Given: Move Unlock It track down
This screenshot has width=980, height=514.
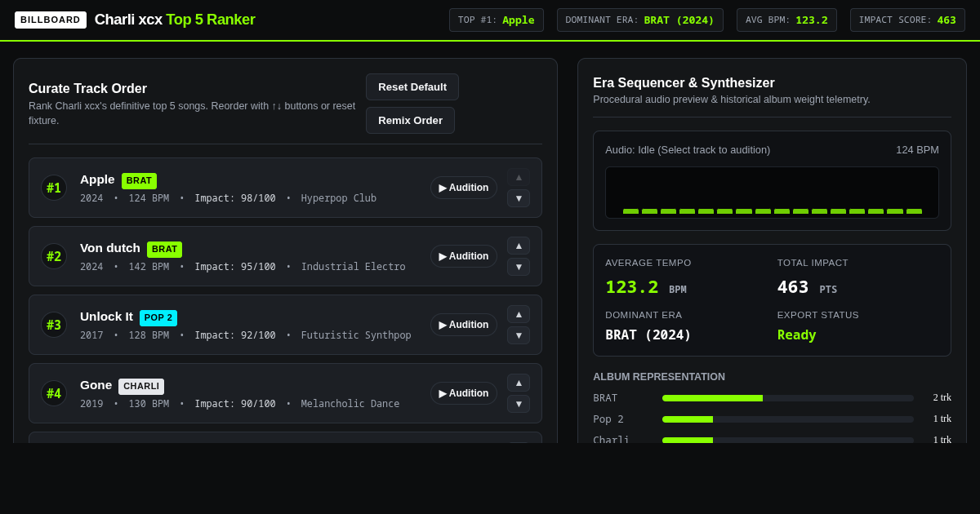Looking at the screenshot, I should 519,335.
